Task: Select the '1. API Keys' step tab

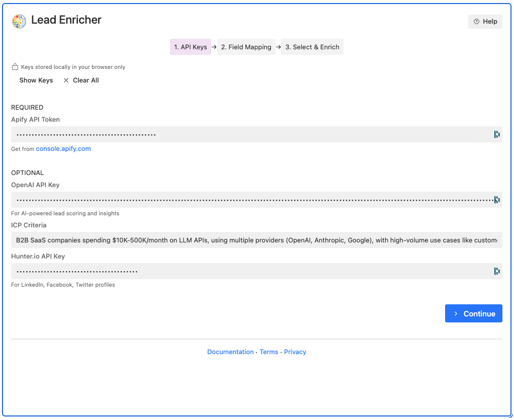Action: (190, 46)
